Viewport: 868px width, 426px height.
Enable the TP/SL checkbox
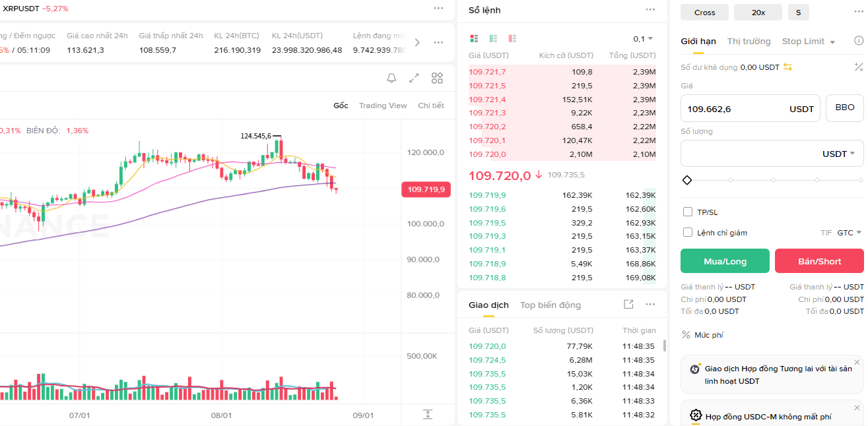coord(688,212)
